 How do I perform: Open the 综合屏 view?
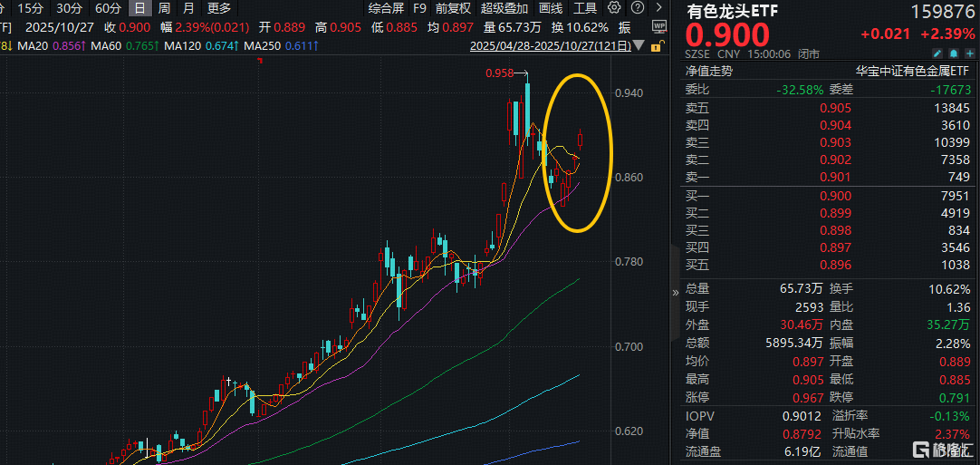[386, 8]
